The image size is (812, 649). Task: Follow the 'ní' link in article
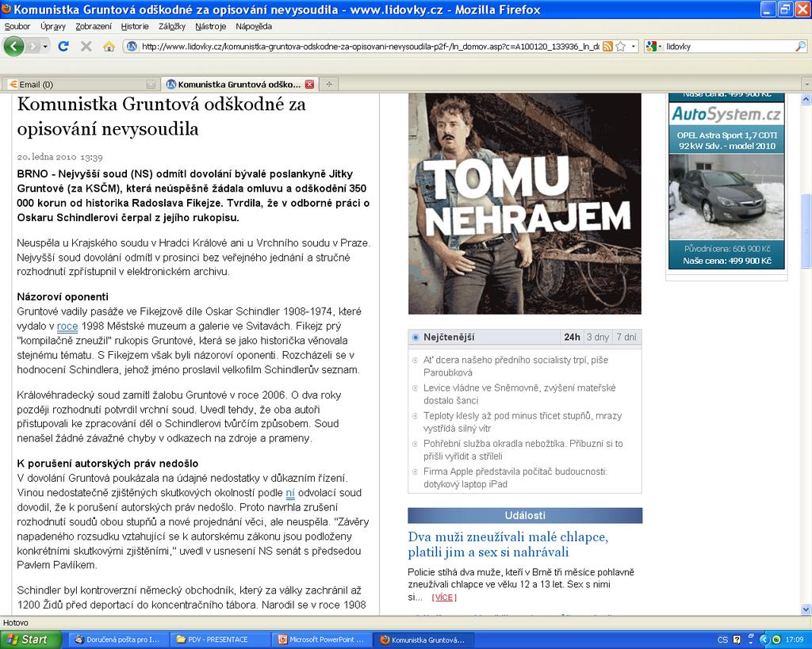click(x=290, y=493)
